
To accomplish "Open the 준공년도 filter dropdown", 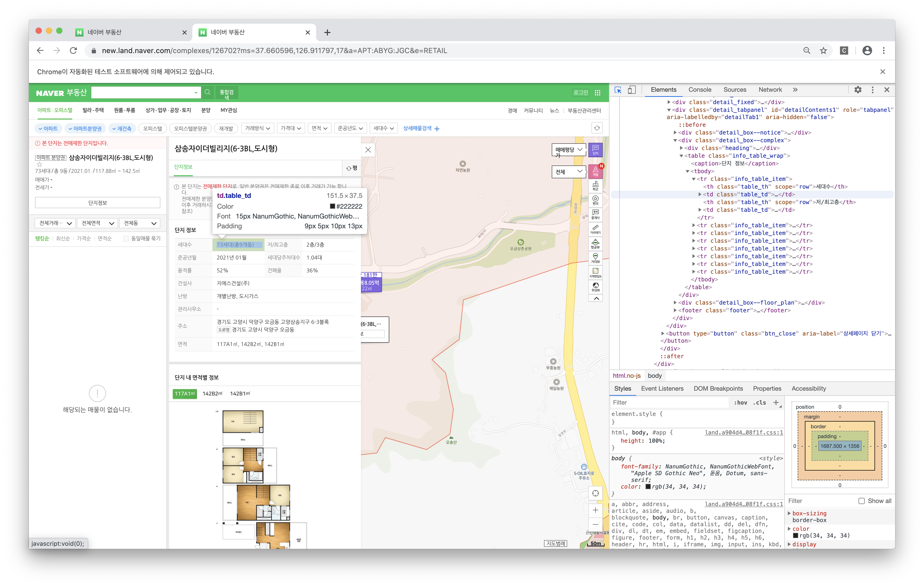I will coord(350,128).
